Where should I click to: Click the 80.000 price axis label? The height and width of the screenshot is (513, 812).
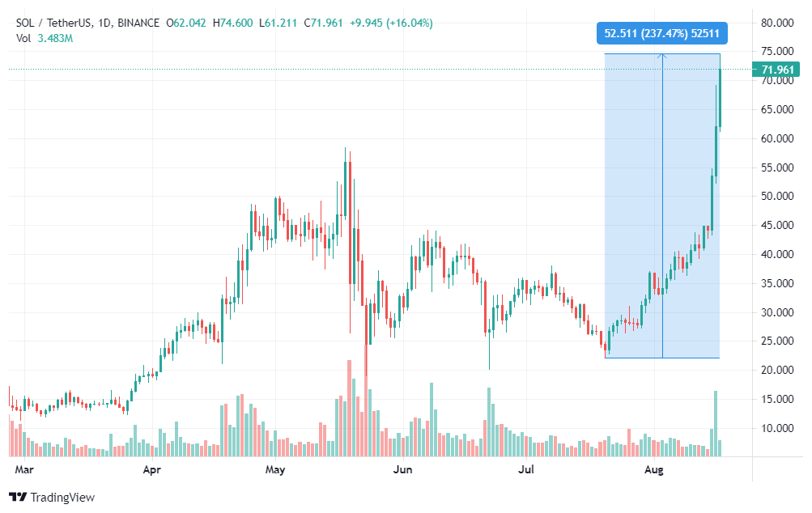777,23
